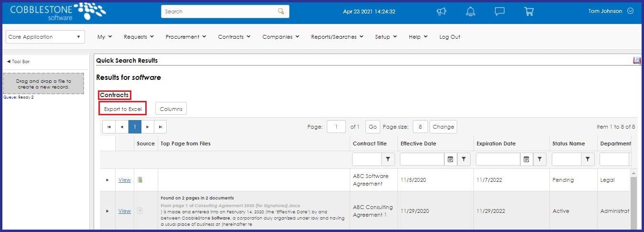Click document source icon for ABC Consulting Agreement 1
The width and height of the screenshot is (644, 232).
coord(140,211)
